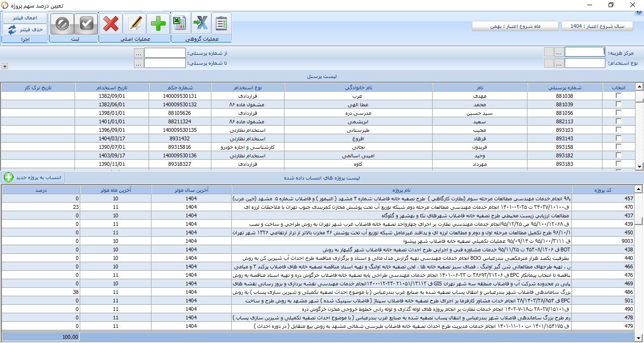The width and height of the screenshot is (644, 343).
Task: Select project row with code 470
Action: click(x=318, y=207)
